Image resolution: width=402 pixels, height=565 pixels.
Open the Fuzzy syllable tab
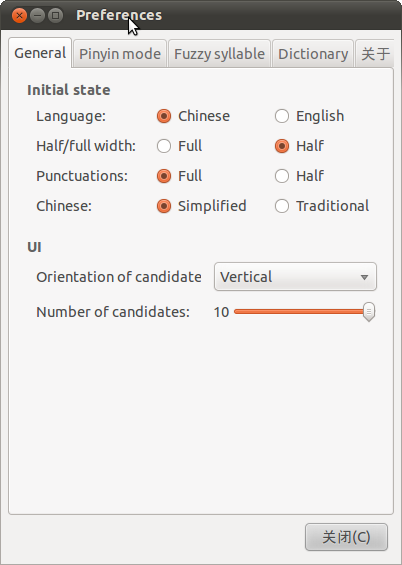coord(219,54)
